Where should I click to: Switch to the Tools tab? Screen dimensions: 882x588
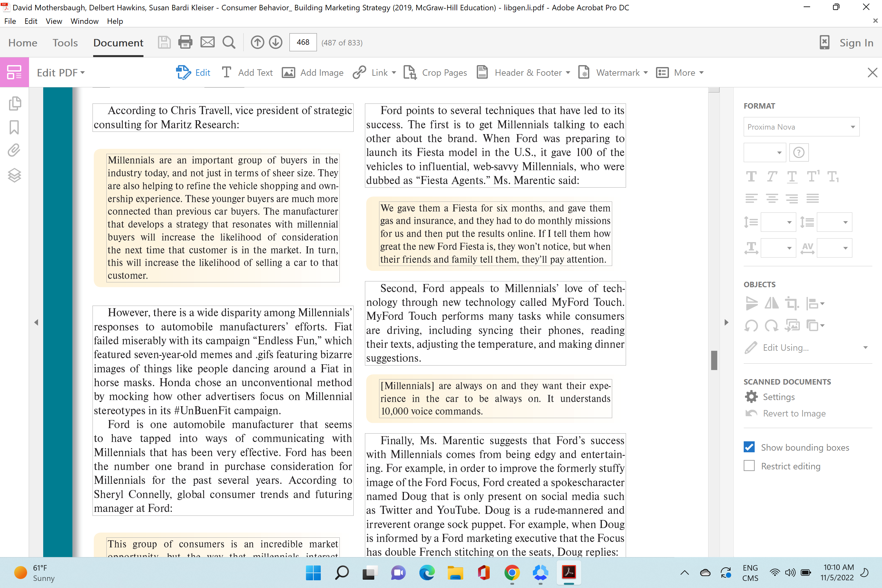pos(65,43)
